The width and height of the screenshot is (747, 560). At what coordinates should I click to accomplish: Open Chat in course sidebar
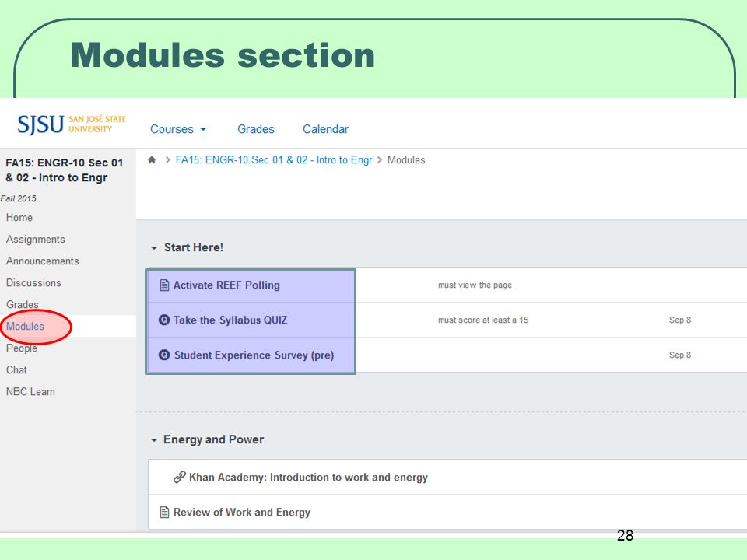pos(16,370)
